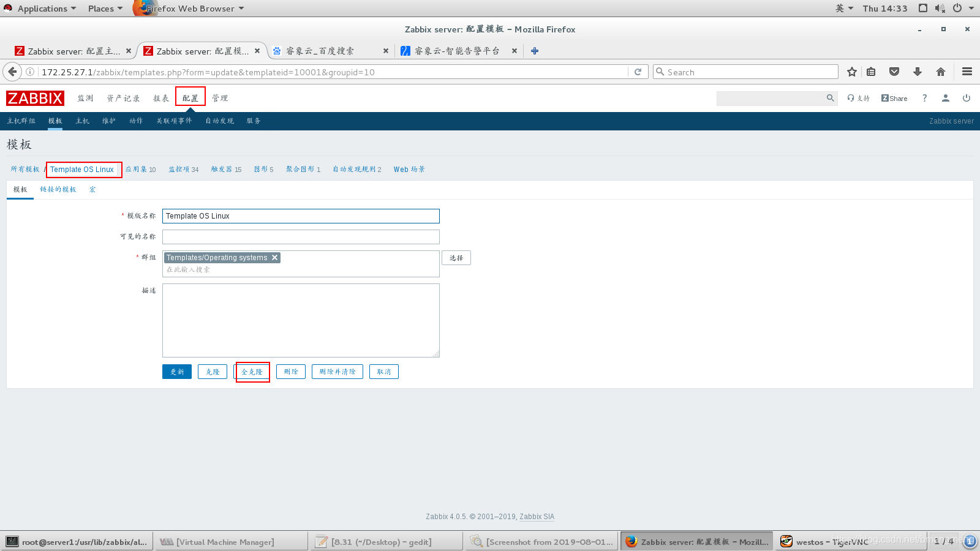Switch to the 宏 tab
Viewport: 980px width, 551px height.
[92, 190]
